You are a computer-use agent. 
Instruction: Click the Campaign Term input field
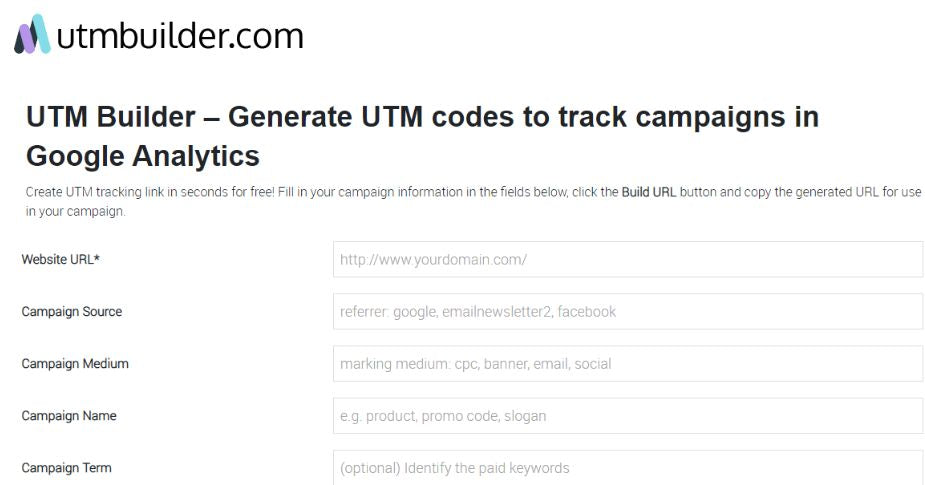(x=627, y=467)
